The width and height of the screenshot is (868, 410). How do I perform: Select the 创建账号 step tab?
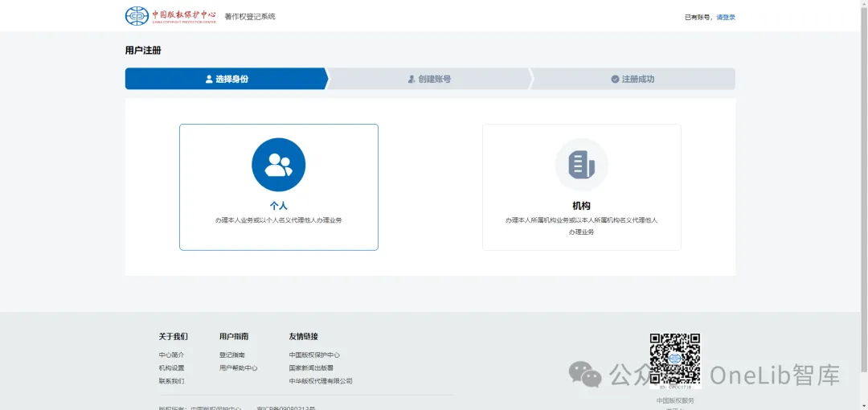tap(429, 79)
